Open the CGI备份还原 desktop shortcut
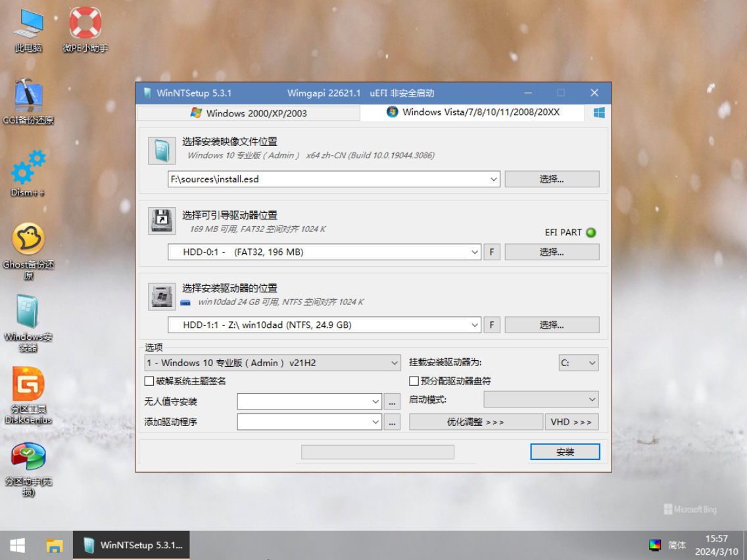Viewport: 747px width, 560px height. 28,102
